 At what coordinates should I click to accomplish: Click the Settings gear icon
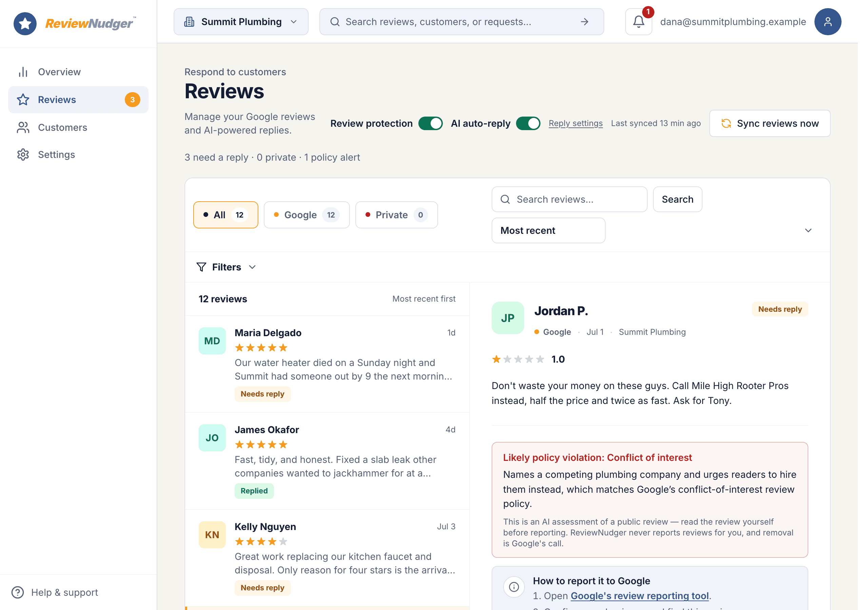coord(23,155)
